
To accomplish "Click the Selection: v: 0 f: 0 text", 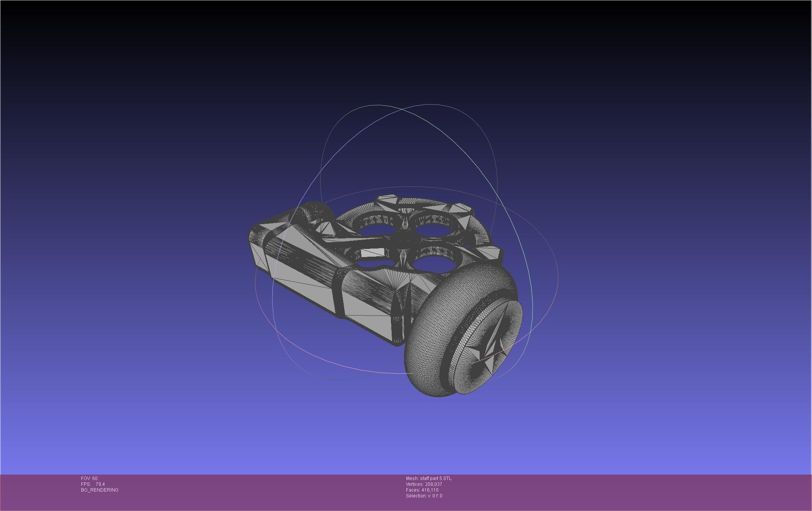I will [424, 496].
